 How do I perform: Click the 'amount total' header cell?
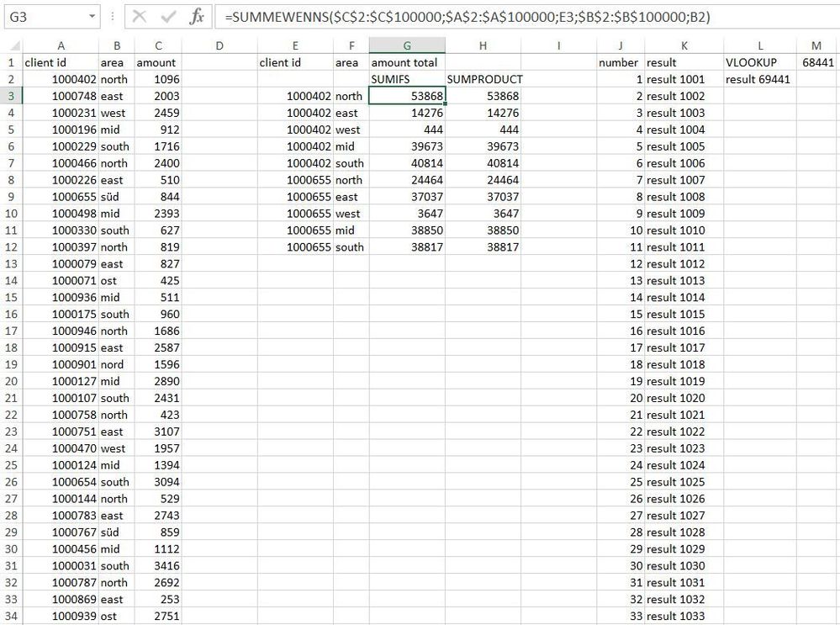coord(407,62)
